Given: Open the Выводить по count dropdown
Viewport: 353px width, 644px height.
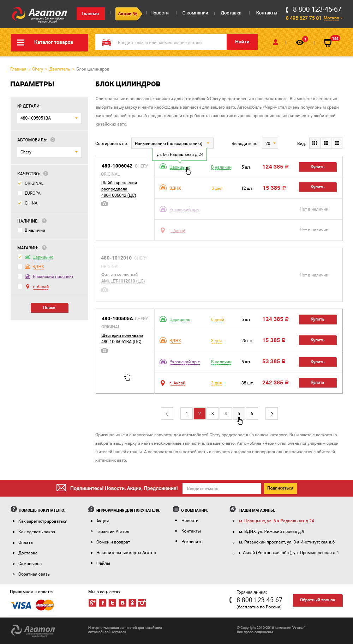Looking at the screenshot, I should click(270, 143).
